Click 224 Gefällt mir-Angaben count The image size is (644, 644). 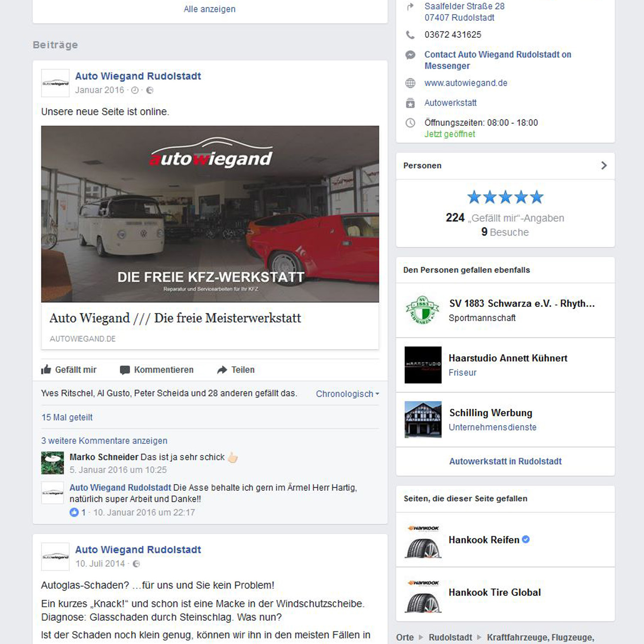[505, 218]
